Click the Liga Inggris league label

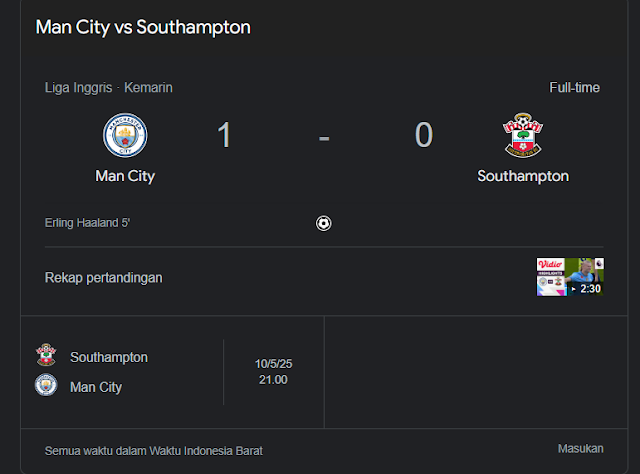click(78, 87)
